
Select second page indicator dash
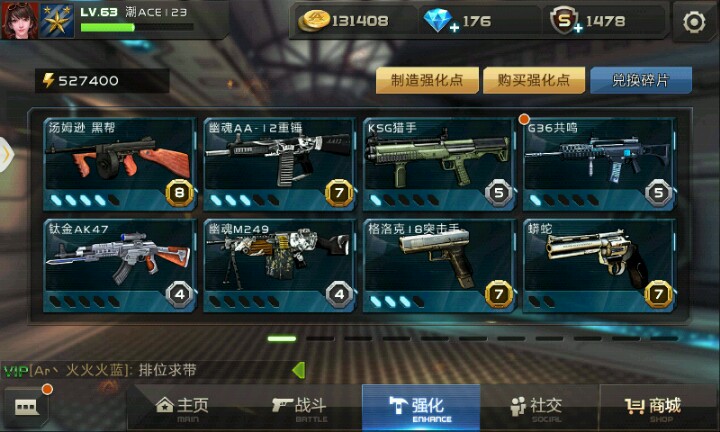(321, 339)
